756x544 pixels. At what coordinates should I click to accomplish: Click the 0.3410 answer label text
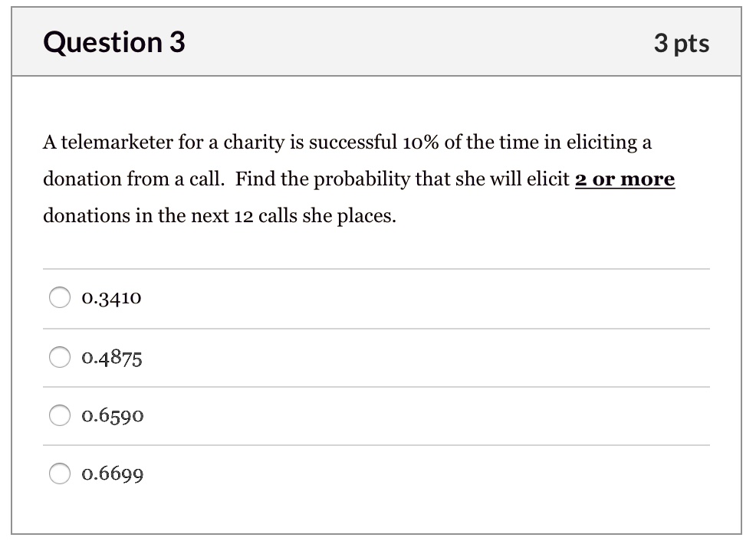click(x=111, y=298)
